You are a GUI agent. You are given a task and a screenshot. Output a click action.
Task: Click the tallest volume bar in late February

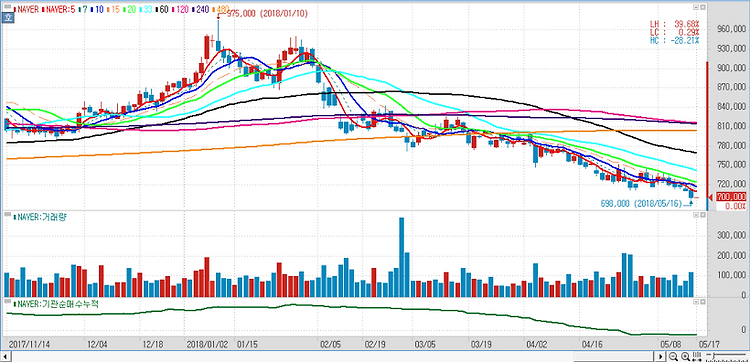tap(401, 257)
